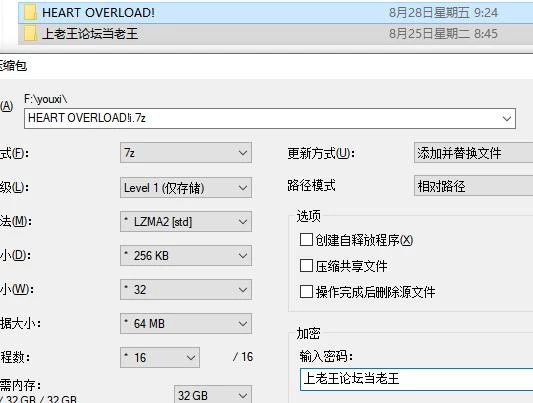Open the 7z archive format dropdown
The width and height of the screenshot is (533, 403).
coord(186,153)
